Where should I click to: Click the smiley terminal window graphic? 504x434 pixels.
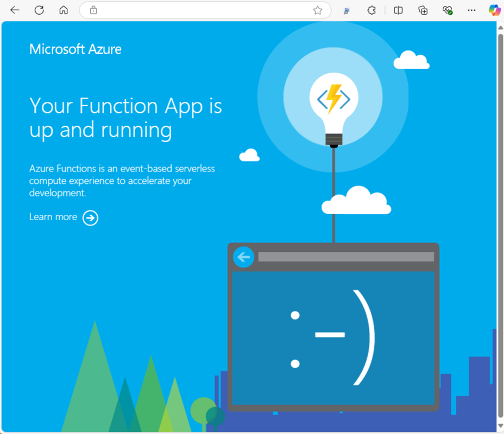(x=333, y=334)
